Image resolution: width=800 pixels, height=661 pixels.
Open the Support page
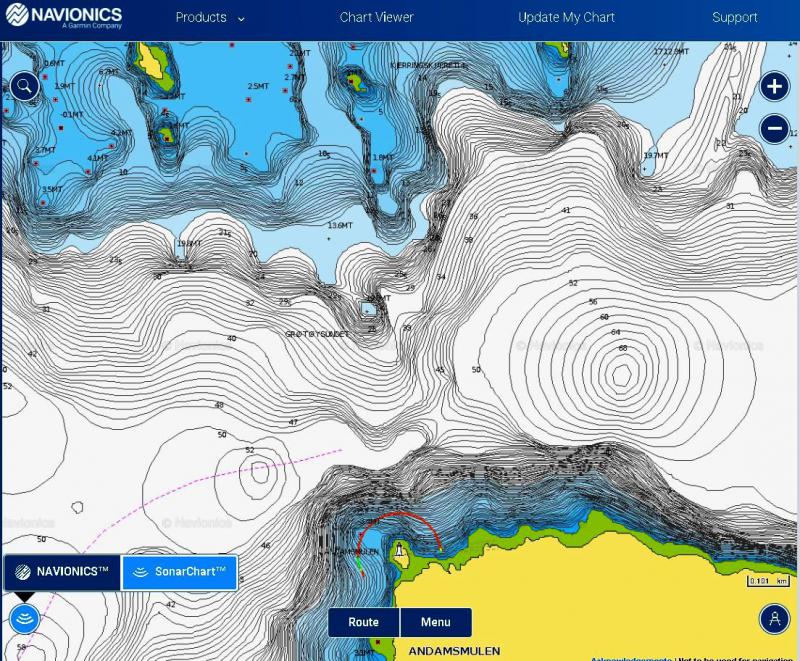734,17
